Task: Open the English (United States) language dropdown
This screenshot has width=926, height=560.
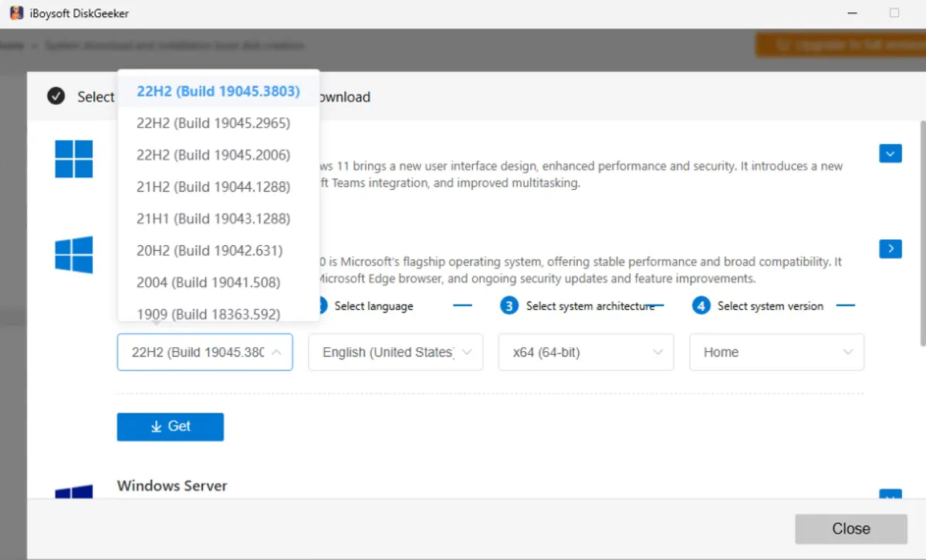Action: 395,352
